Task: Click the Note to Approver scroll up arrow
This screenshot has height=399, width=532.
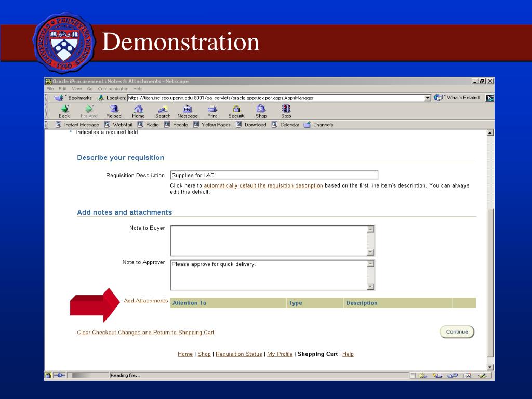Action: (370, 263)
